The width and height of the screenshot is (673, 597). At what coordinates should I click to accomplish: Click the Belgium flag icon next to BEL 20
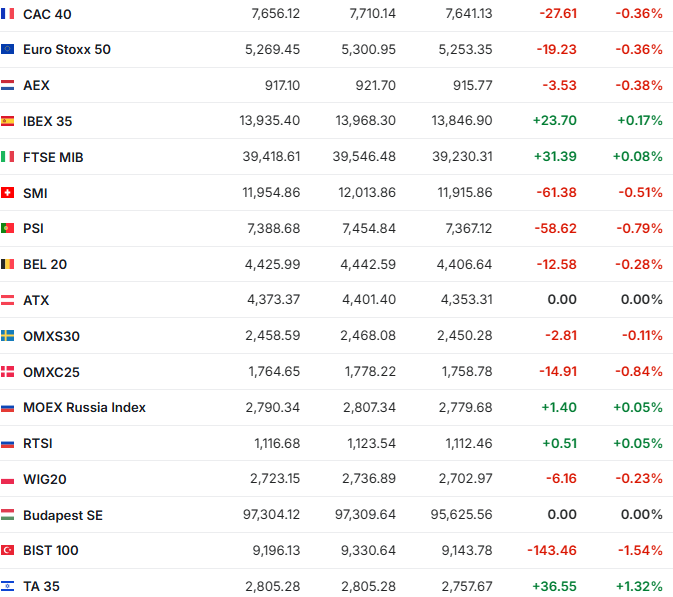coord(8,264)
